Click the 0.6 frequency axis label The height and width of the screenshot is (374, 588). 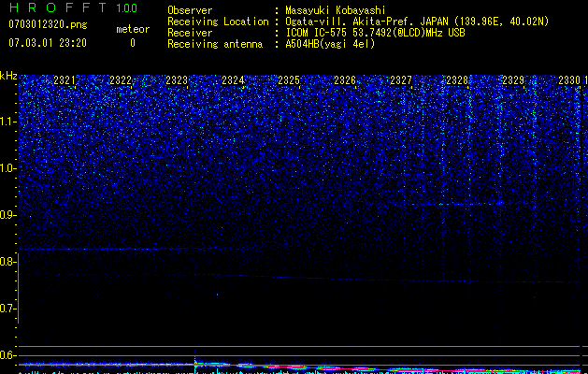[x=8, y=355]
